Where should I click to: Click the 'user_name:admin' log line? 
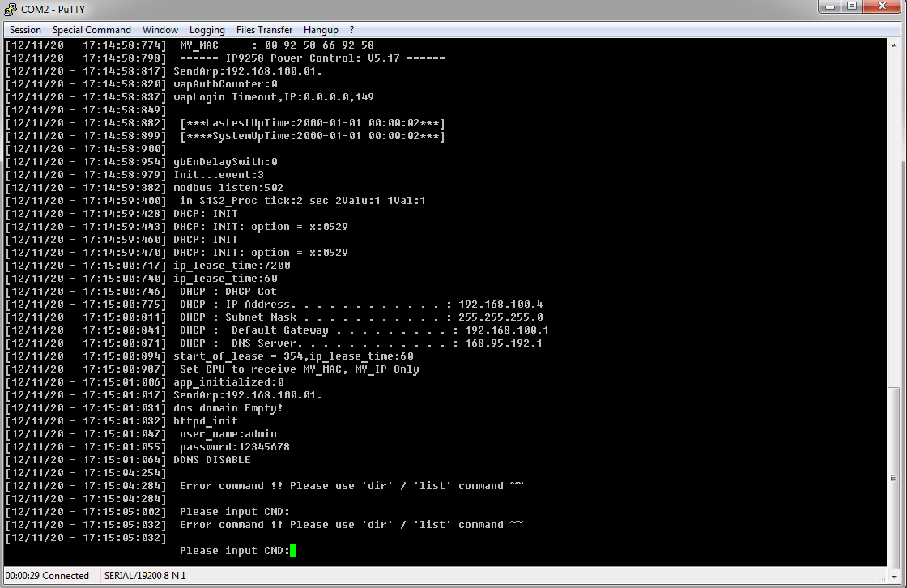coord(228,434)
